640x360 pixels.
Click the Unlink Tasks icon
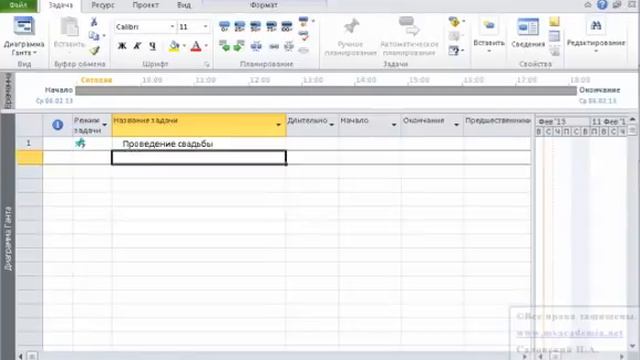289,46
